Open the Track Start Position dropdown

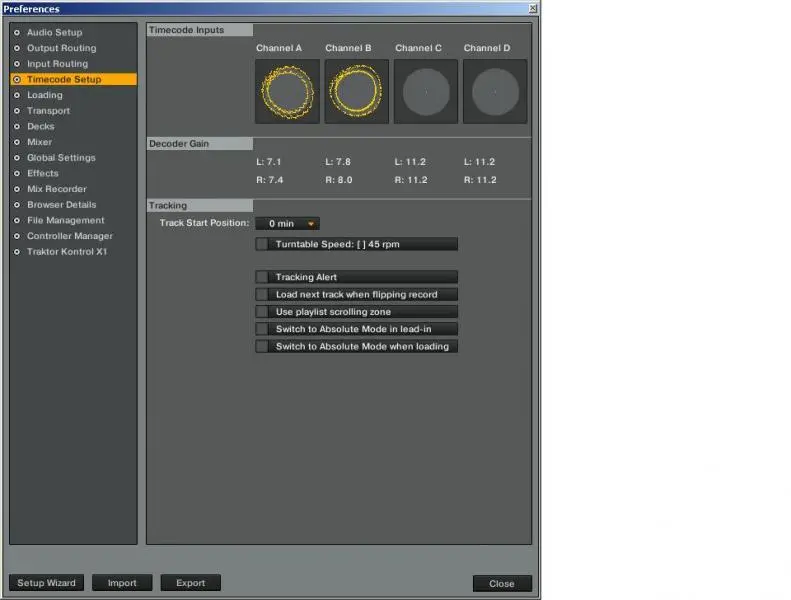point(288,224)
